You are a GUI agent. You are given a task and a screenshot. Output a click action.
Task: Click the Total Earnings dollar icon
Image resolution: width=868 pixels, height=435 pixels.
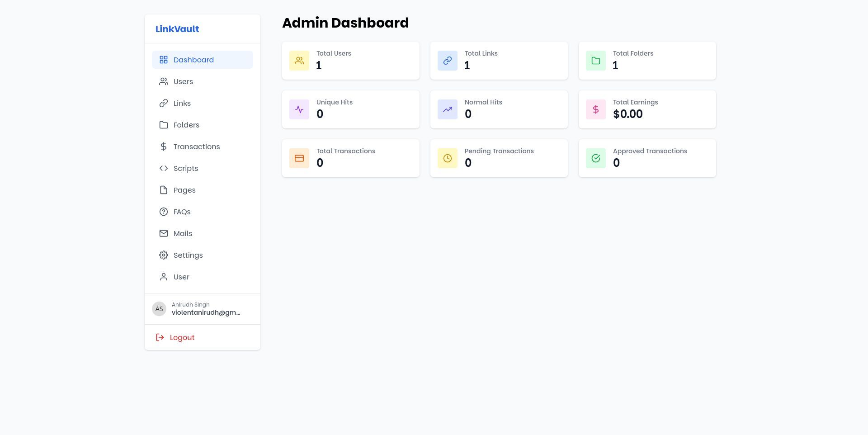[596, 109]
